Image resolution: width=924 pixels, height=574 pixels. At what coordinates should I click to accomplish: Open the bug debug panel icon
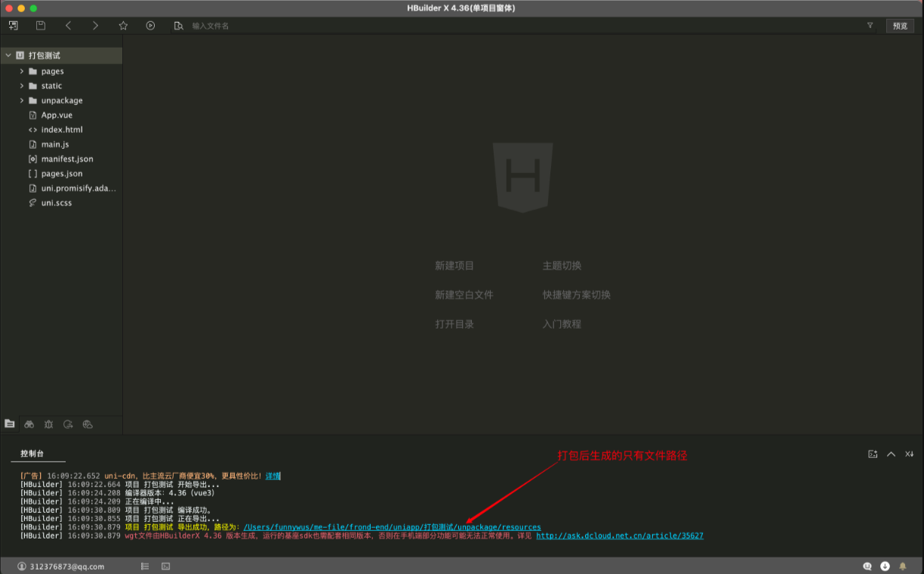click(x=48, y=424)
